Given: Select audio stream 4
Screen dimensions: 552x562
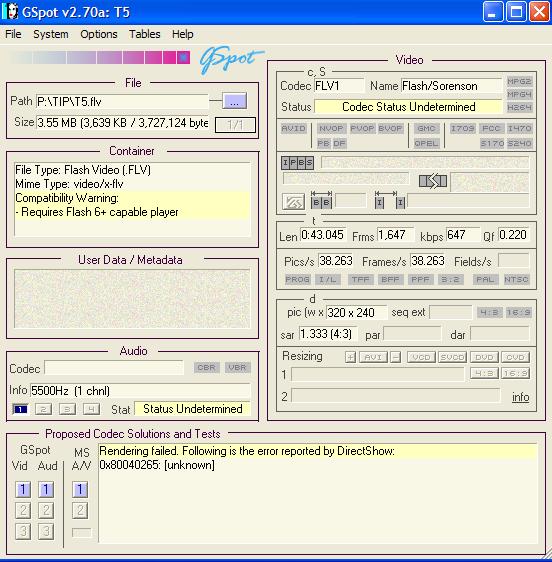Looking at the screenshot, I should tap(91, 409).
